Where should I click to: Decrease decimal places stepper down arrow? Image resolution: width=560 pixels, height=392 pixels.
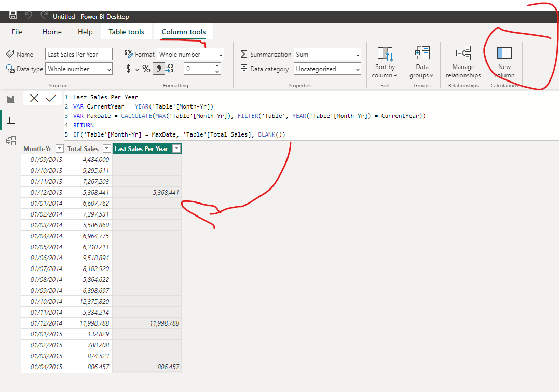click(217, 72)
